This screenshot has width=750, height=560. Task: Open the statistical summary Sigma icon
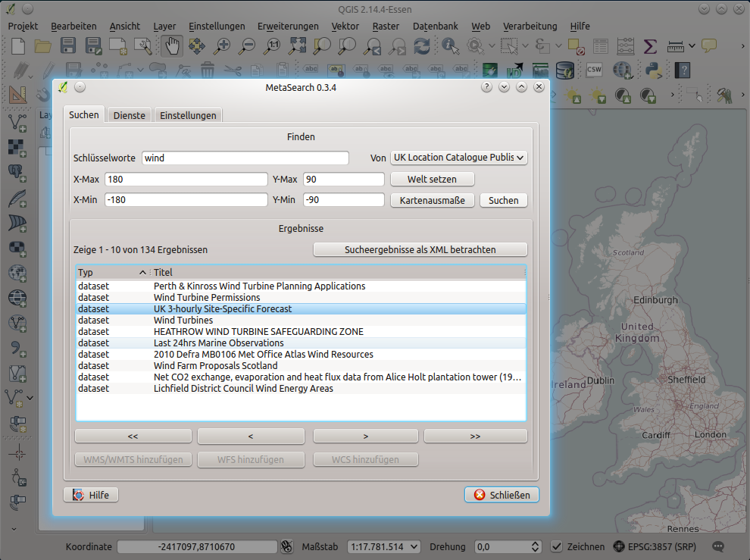click(649, 46)
